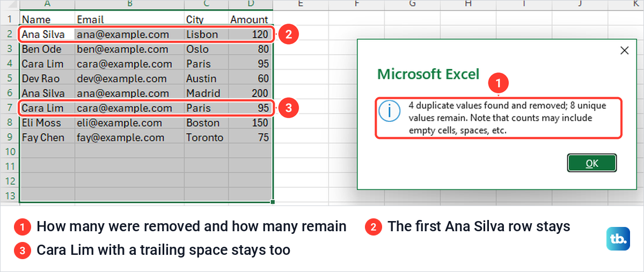Click OK in the Microsoft Excel dialog
Viewport: 644px width, 272px height.
[x=592, y=163]
